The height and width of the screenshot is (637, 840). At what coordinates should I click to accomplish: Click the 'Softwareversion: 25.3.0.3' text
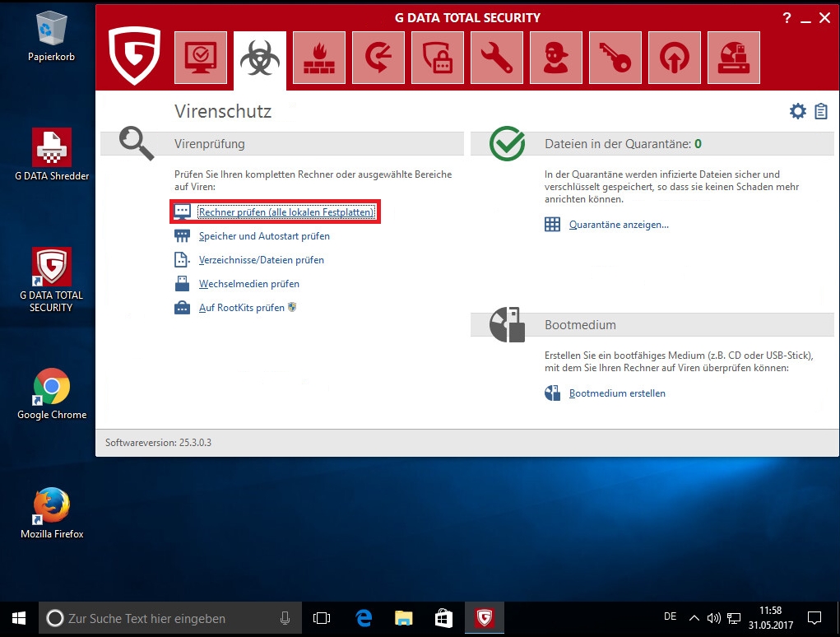[x=159, y=443]
